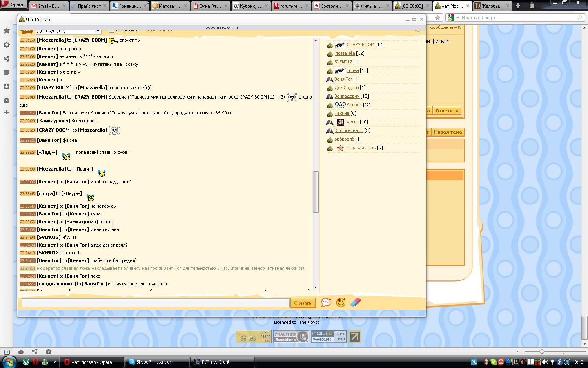Viewport: 588px width, 368px height.
Task: Click the chat speech bubble icon
Action: click(x=325, y=303)
